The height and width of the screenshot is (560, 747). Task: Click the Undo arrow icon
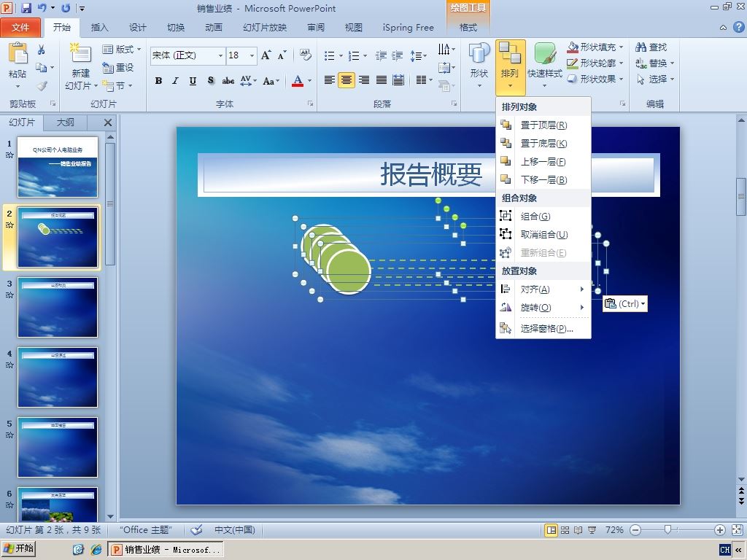[x=42, y=8]
